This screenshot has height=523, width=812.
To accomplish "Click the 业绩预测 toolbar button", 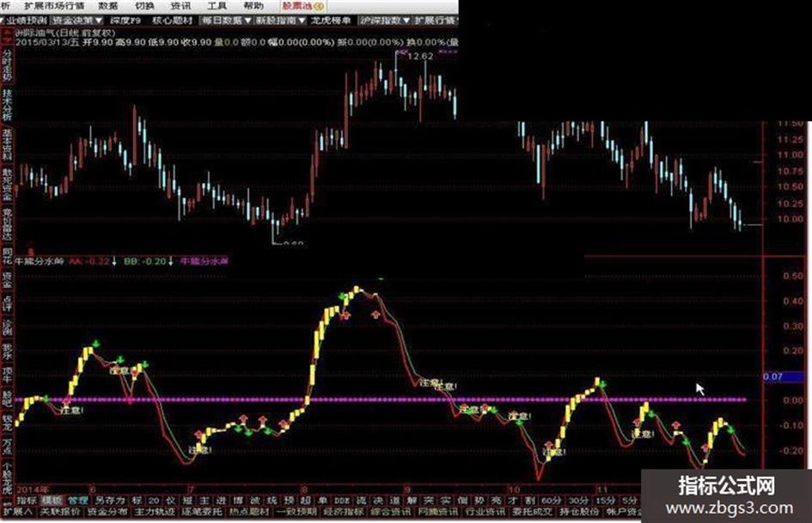I will pyautogui.click(x=26, y=21).
